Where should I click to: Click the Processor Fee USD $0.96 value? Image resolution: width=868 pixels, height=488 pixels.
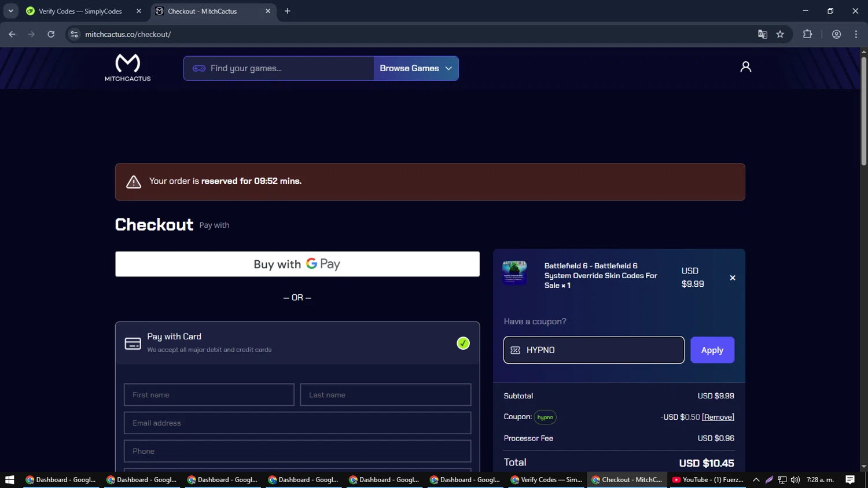click(716, 438)
